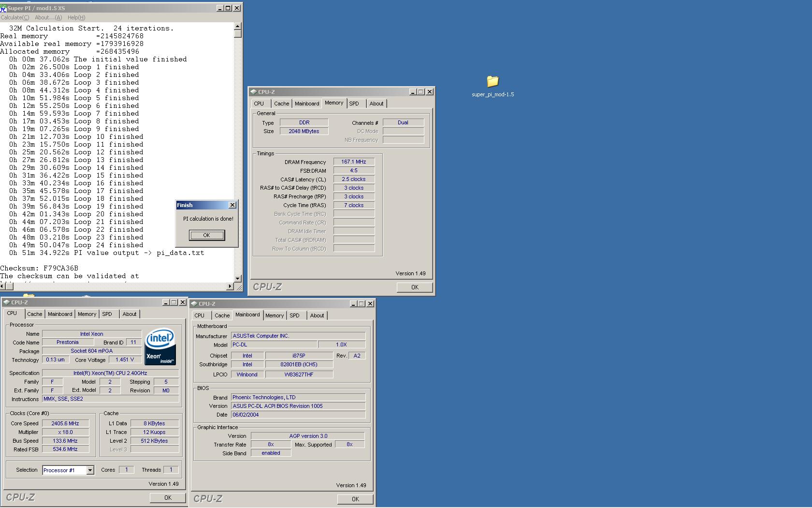This screenshot has width=812, height=508.
Task: Click the Rated FSB 534.6 MHz field
Action: coord(65,449)
